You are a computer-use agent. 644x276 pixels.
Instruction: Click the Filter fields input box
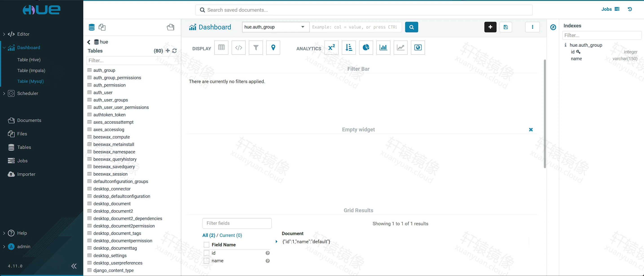(237, 223)
